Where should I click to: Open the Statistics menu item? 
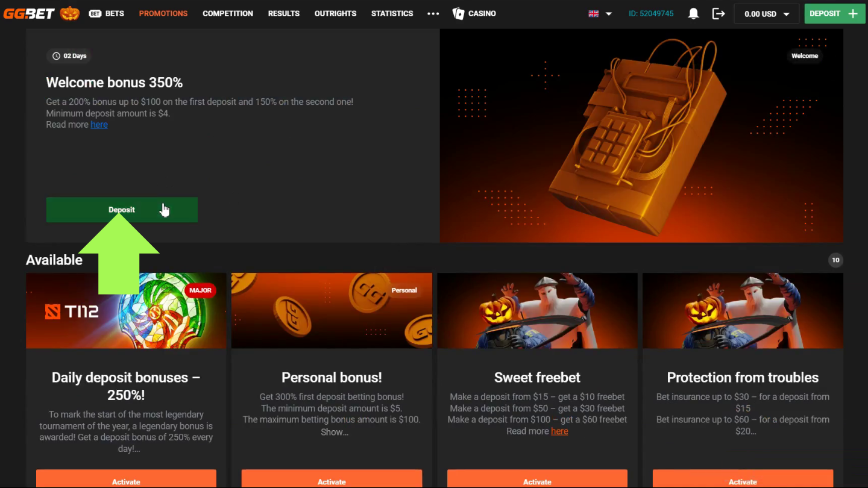[x=392, y=13]
